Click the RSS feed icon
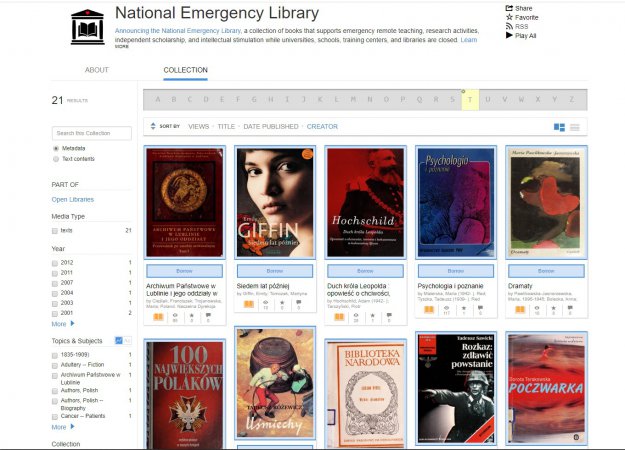Screen dimensions: 625x450 [509, 26]
